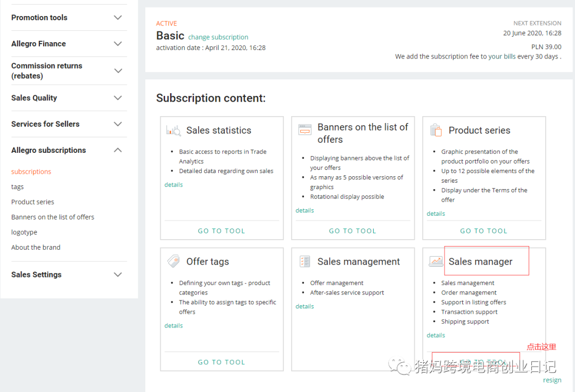Click the Product series clipboard icon
Viewport: 575px width, 392px height.
click(x=436, y=130)
